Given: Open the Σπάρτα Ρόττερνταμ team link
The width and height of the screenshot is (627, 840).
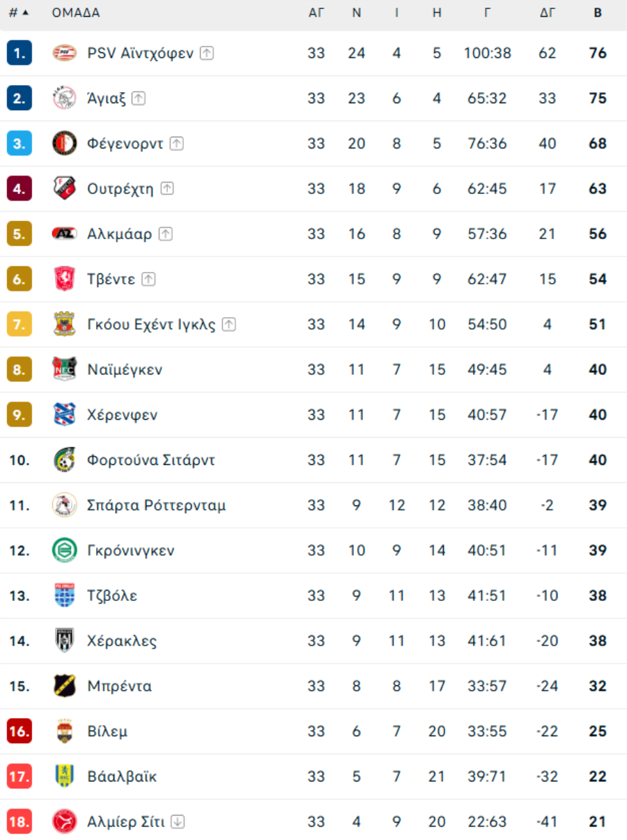Looking at the screenshot, I should (157, 505).
